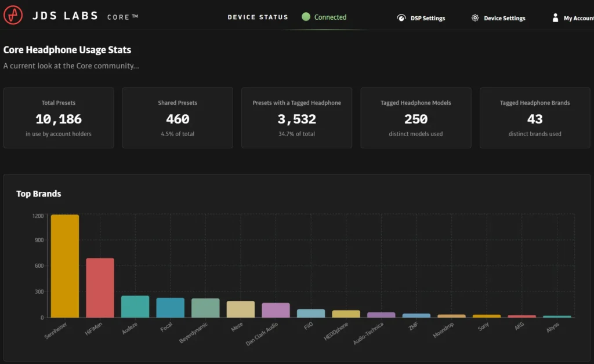
Task: Select the Total Presets 10,186 card
Action: (59, 118)
